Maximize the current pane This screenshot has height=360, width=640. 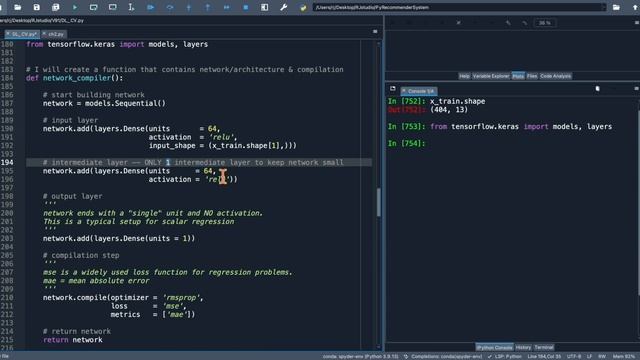click(264, 7)
